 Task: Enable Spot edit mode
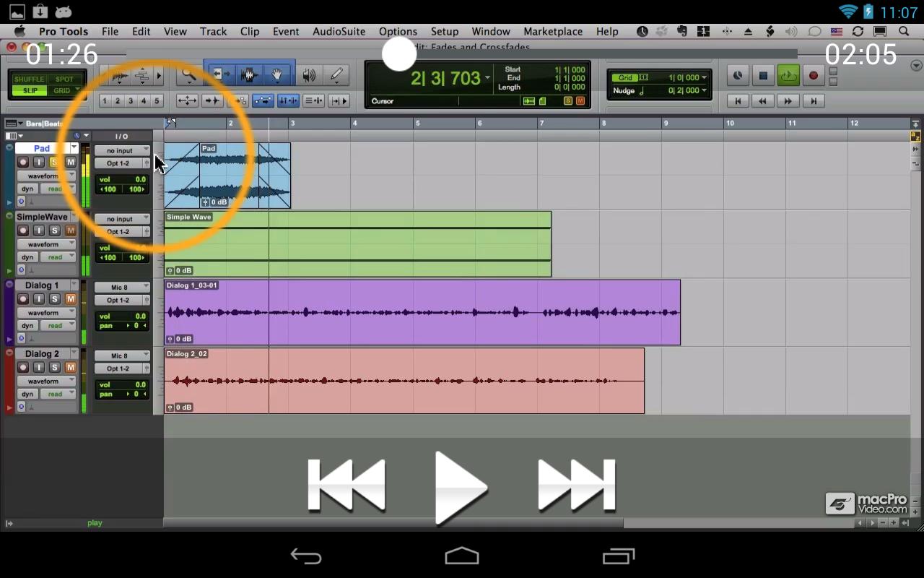(64, 79)
